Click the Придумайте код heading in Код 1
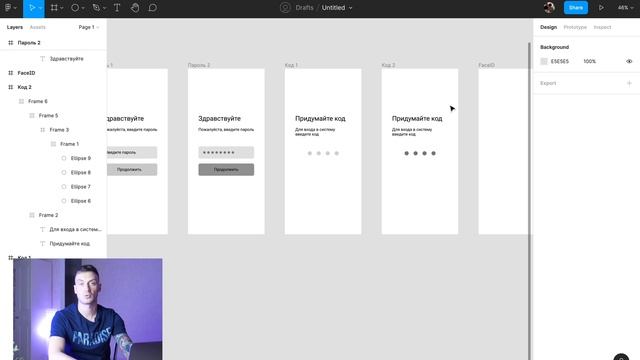 tap(320, 119)
